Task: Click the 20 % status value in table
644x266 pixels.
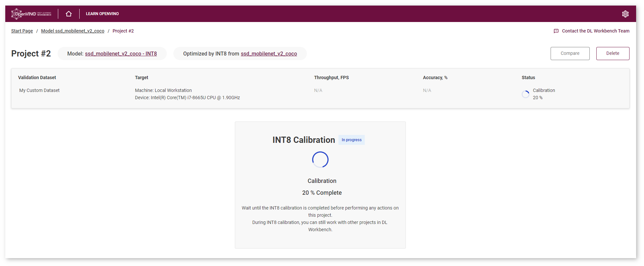Action: tap(538, 98)
